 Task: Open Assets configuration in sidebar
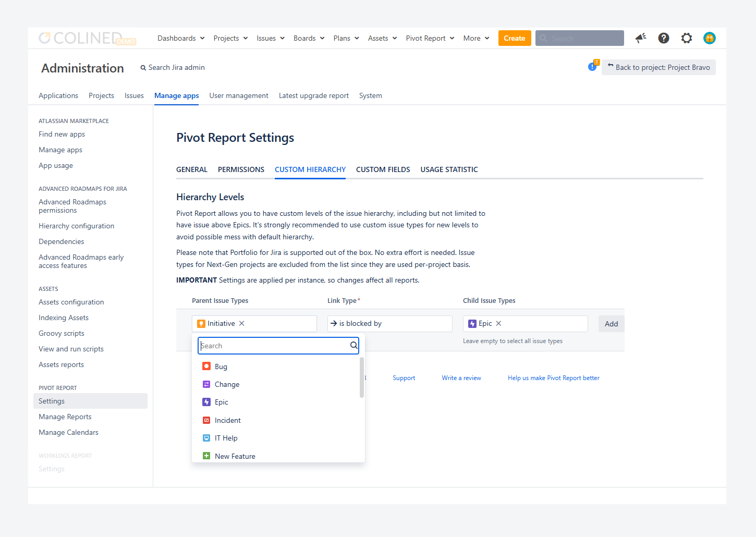tap(71, 302)
